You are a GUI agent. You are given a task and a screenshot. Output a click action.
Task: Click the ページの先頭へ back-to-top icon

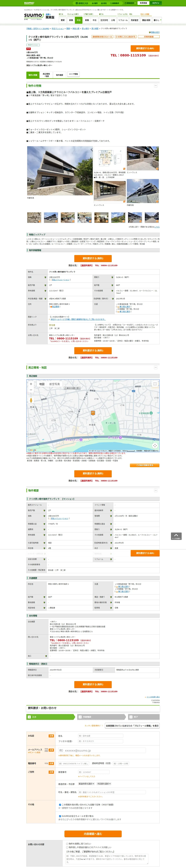[176, 536]
